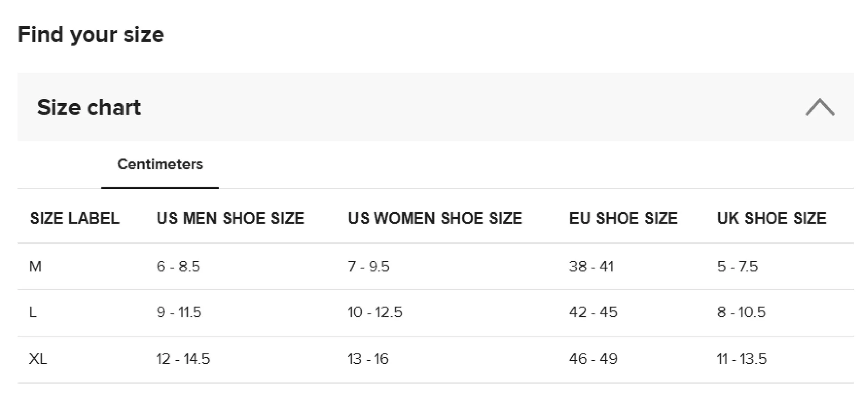Click the UK 5 - 7.5 cell
This screenshot has width=868, height=406.
point(737,267)
